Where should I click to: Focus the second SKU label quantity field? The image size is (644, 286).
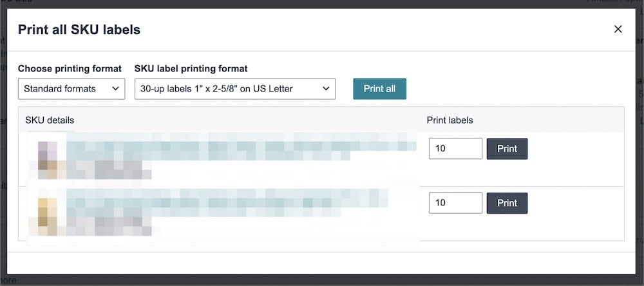click(455, 203)
